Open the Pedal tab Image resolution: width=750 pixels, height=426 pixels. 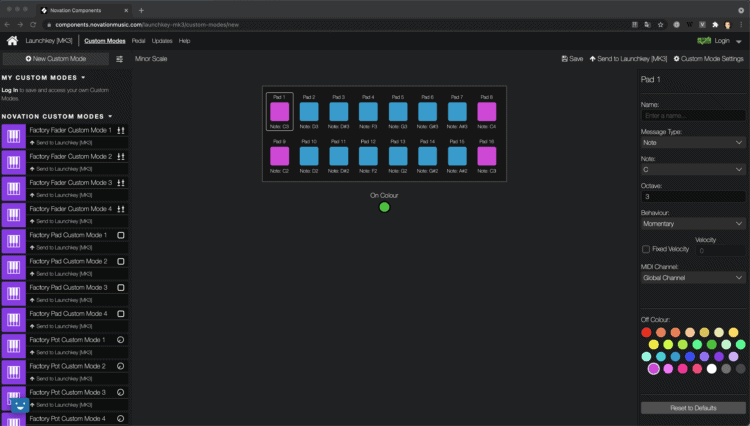(x=138, y=41)
